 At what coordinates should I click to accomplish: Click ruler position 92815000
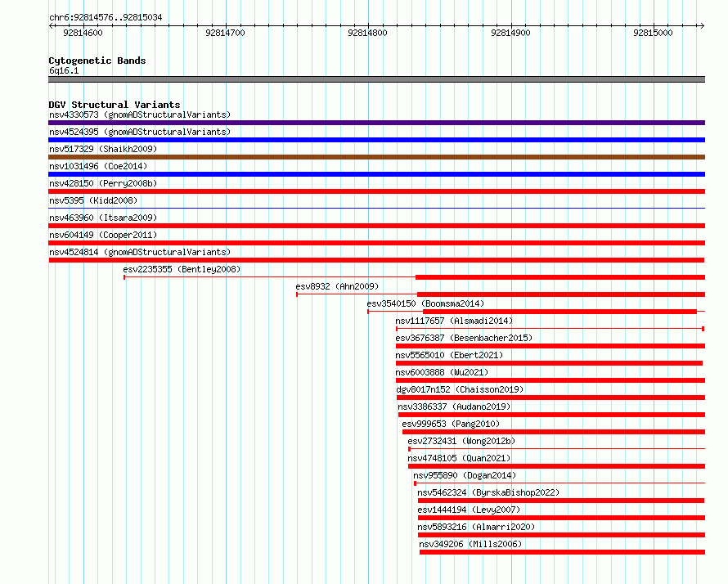[x=653, y=33]
